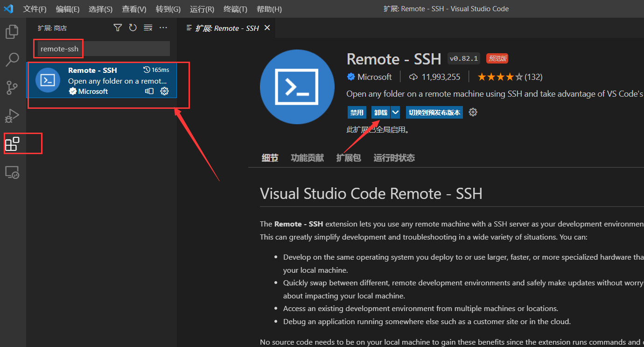Open the 终端(T) menu

click(236, 9)
